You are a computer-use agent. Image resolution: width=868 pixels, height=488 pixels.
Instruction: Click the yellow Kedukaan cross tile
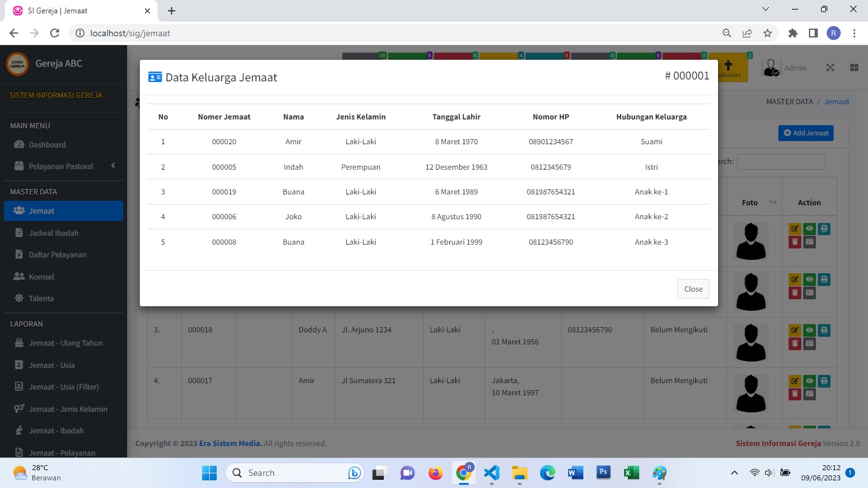tap(729, 67)
